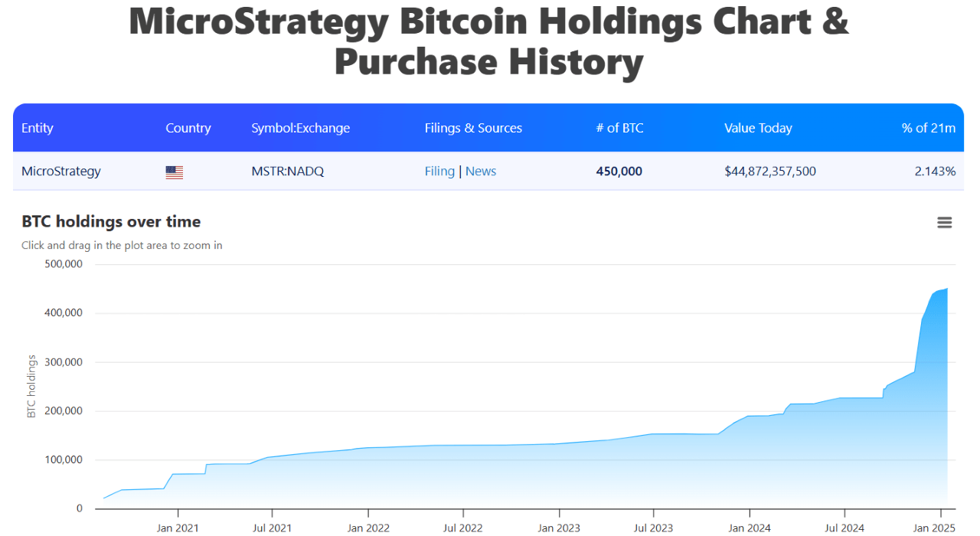The height and width of the screenshot is (536, 980).
Task: Select the BTC holdings chart area
Action: [521, 421]
